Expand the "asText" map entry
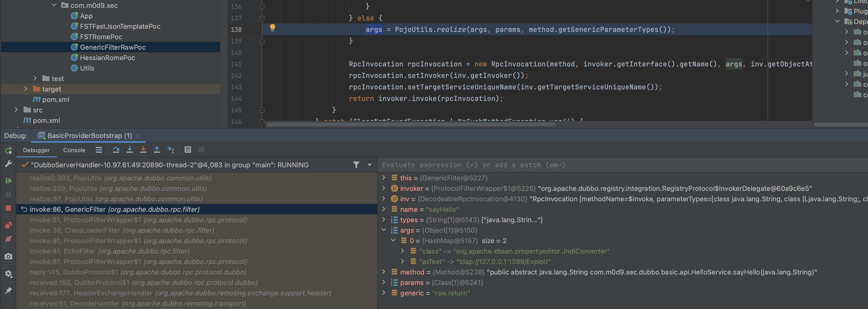Image resolution: width=868 pixels, height=309 pixels. 402,261
